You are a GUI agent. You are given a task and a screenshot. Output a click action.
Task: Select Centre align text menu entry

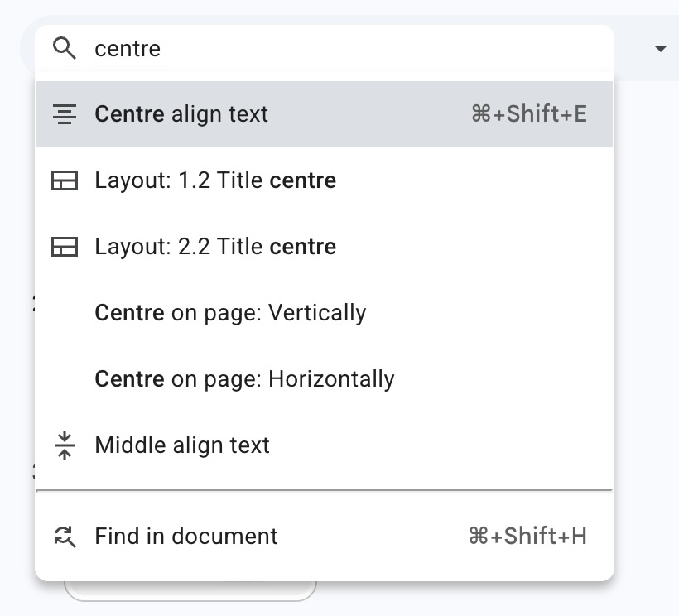point(182,114)
